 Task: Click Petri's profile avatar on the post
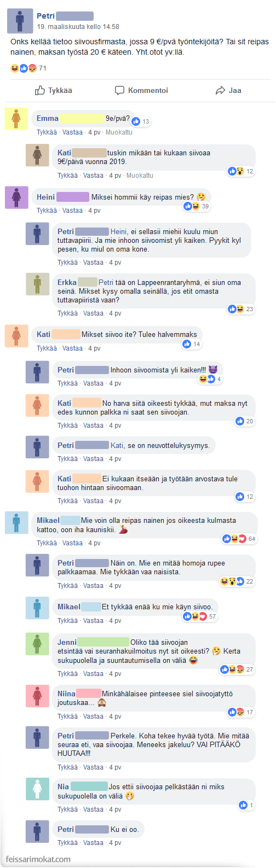(20, 21)
